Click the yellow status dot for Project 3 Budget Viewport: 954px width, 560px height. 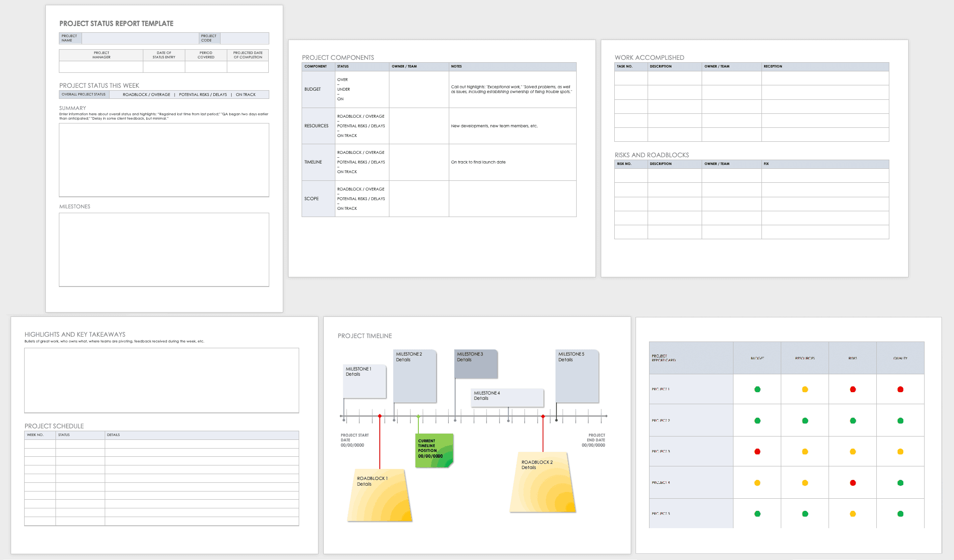[757, 451]
